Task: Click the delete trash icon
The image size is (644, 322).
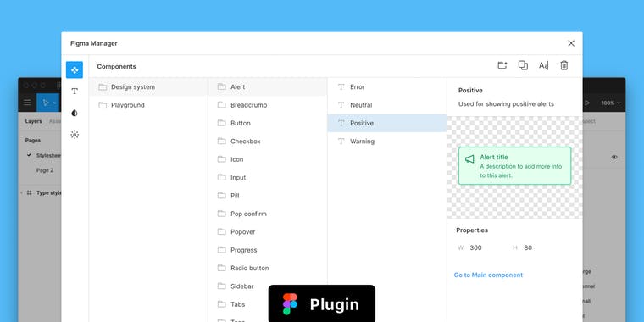Action: (x=563, y=65)
